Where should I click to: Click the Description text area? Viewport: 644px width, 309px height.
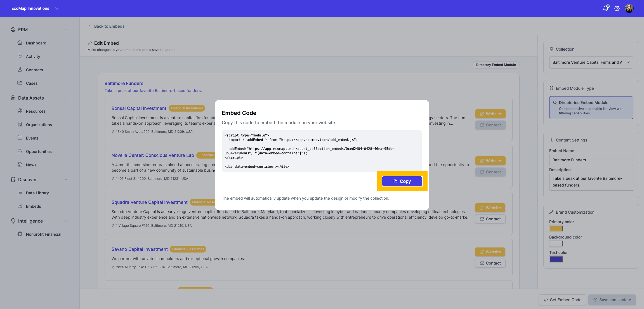[591, 182]
